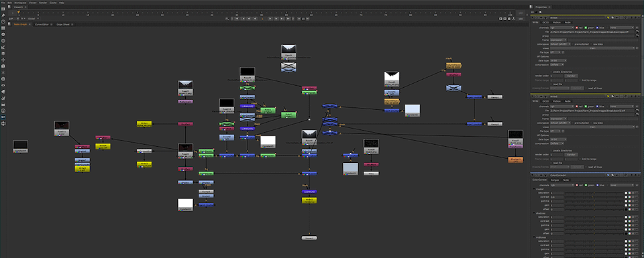Click the file browse icon for spec.tiff
This screenshot has height=258, width=644.
pyautogui.click(x=637, y=31)
